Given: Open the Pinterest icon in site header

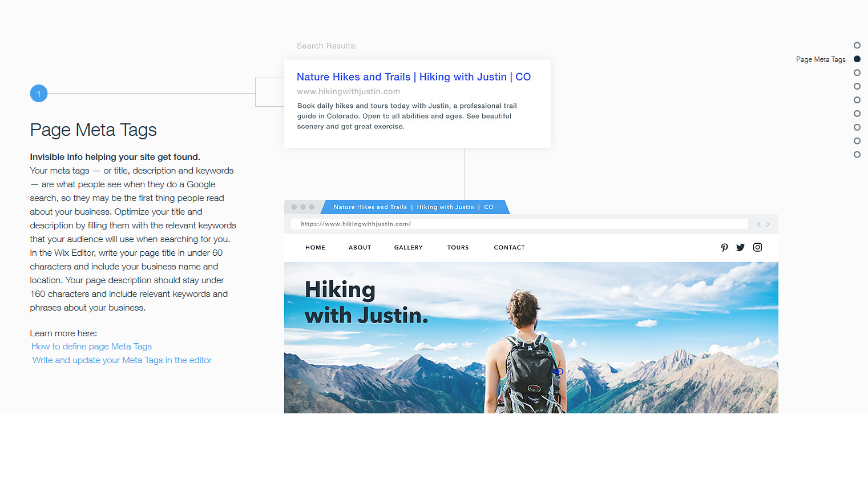Looking at the screenshot, I should [x=724, y=247].
